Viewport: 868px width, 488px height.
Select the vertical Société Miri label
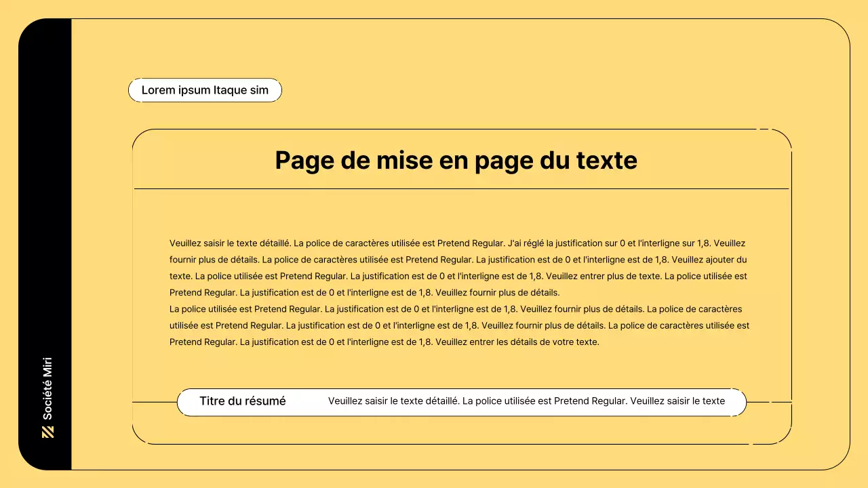(x=46, y=380)
